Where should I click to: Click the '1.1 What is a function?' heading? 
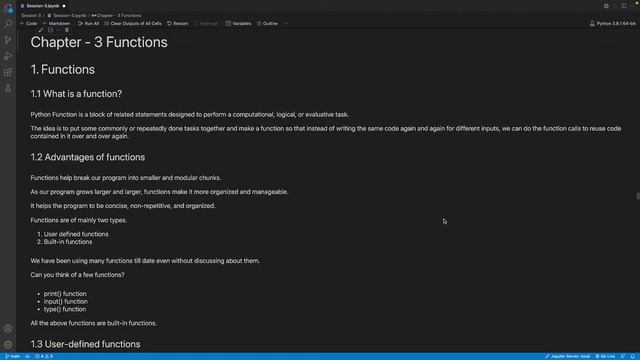point(76,94)
